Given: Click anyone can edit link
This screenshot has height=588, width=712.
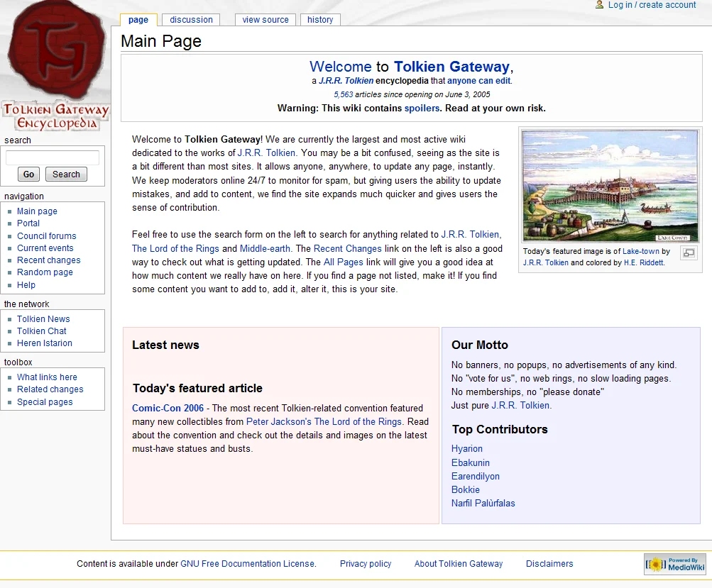Looking at the screenshot, I should pos(479,81).
